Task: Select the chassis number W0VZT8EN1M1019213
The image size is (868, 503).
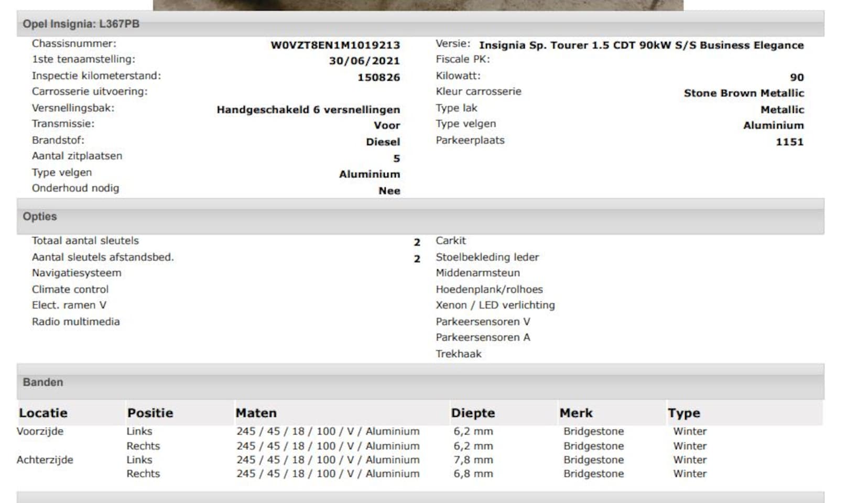Action: [335, 45]
